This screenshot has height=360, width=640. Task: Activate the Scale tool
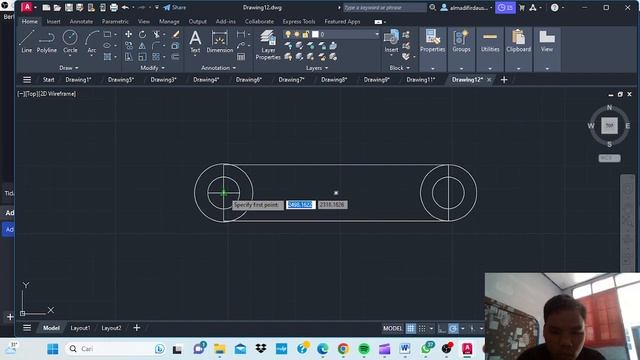point(142,57)
